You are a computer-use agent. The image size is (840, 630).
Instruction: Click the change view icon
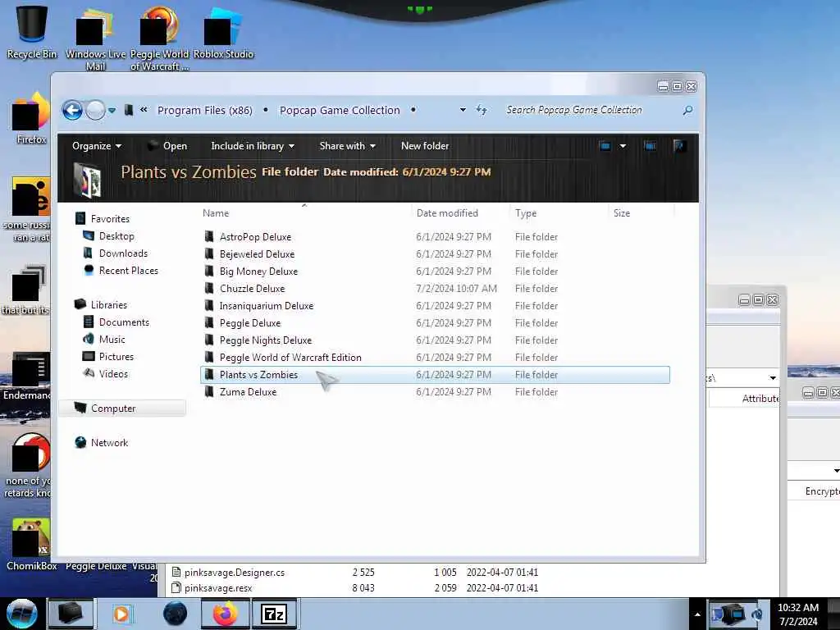(605, 146)
